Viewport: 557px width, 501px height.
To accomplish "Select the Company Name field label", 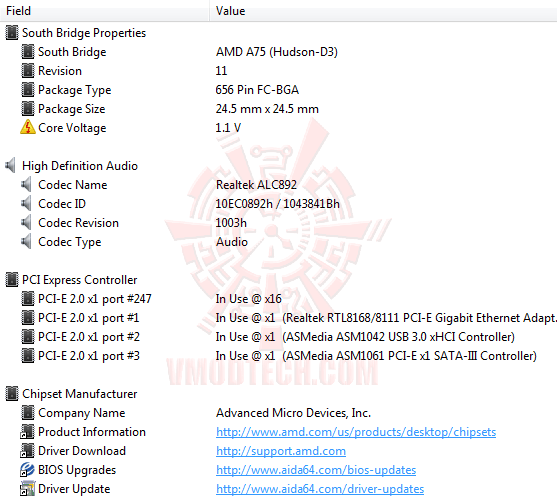I will 82,413.
